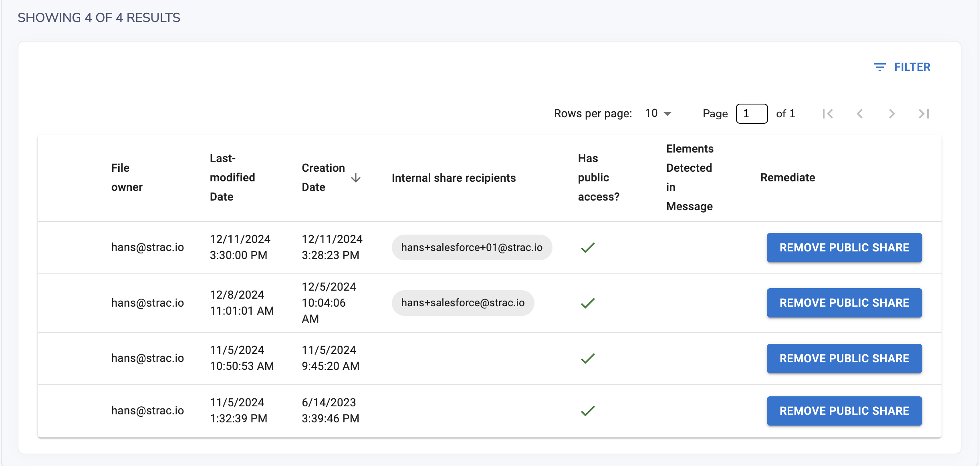This screenshot has width=980, height=466.
Task: Click Creation Date sort arrow
Action: (x=356, y=178)
